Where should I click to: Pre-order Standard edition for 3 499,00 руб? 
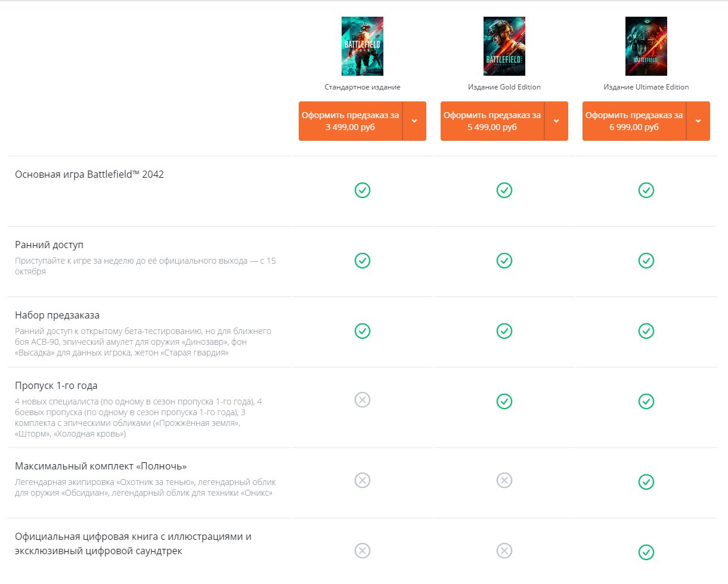pos(351,121)
